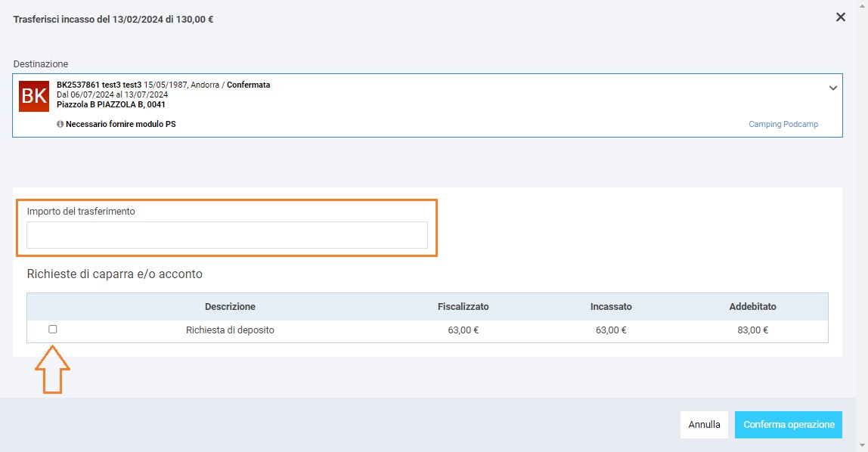The width and height of the screenshot is (868, 452).
Task: Click the Richieste di caparra e/o acconto heading
Action: [115, 274]
